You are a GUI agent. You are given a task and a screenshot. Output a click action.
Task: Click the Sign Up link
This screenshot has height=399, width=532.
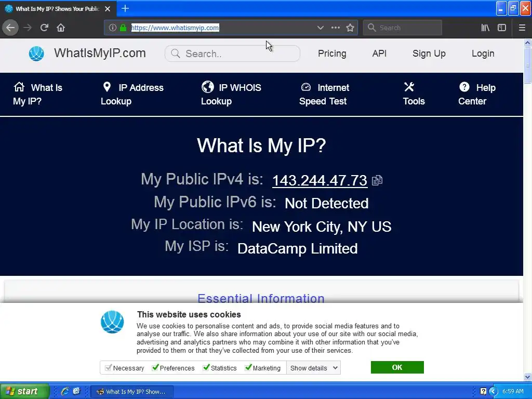coord(429,54)
